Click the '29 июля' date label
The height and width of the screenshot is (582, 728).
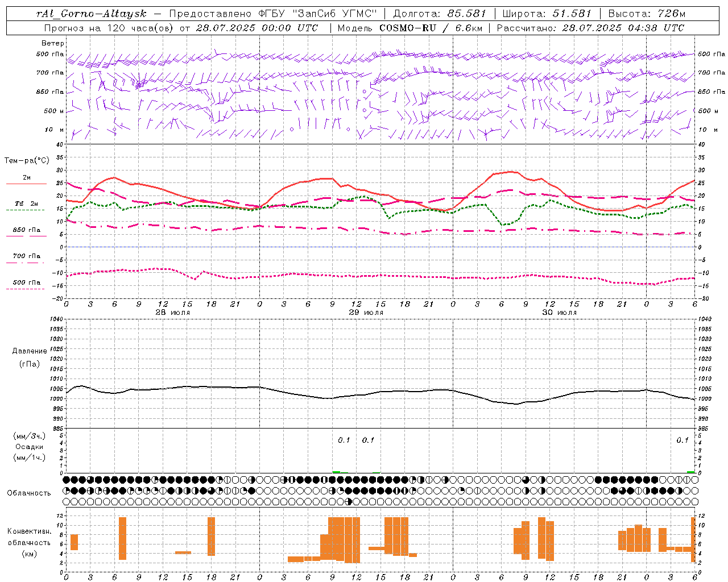pyautogui.click(x=366, y=313)
